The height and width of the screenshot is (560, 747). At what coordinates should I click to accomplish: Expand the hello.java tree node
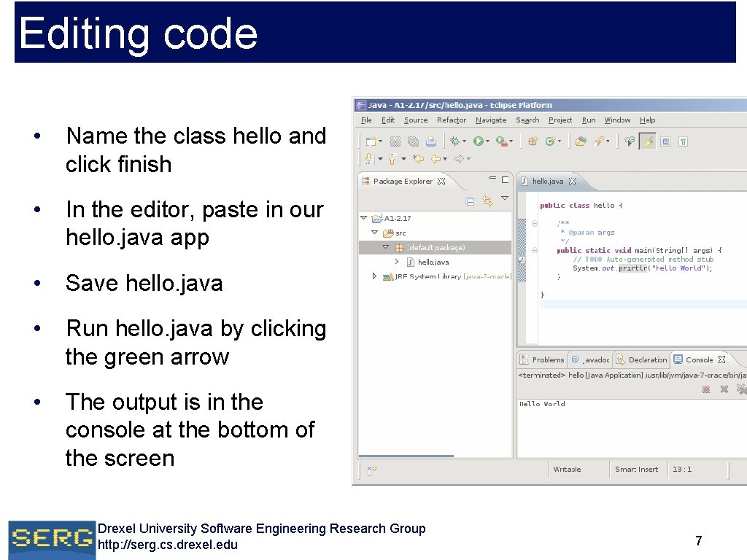(x=396, y=262)
